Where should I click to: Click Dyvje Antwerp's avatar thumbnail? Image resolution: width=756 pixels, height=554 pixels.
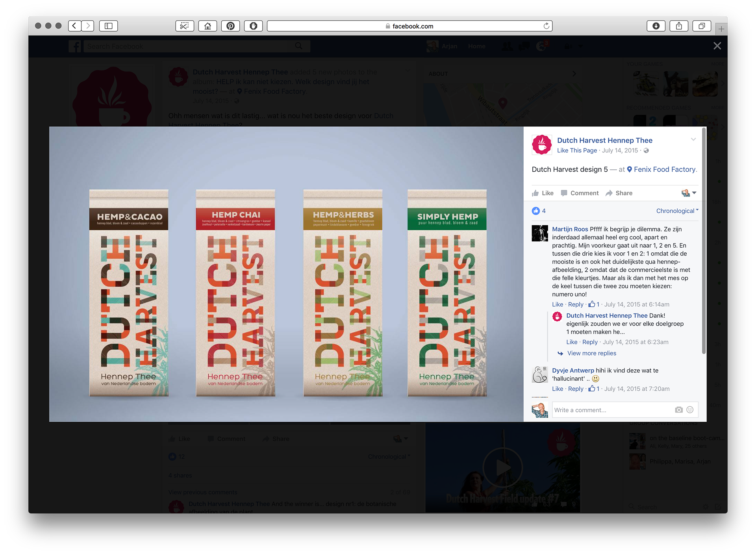(x=540, y=374)
